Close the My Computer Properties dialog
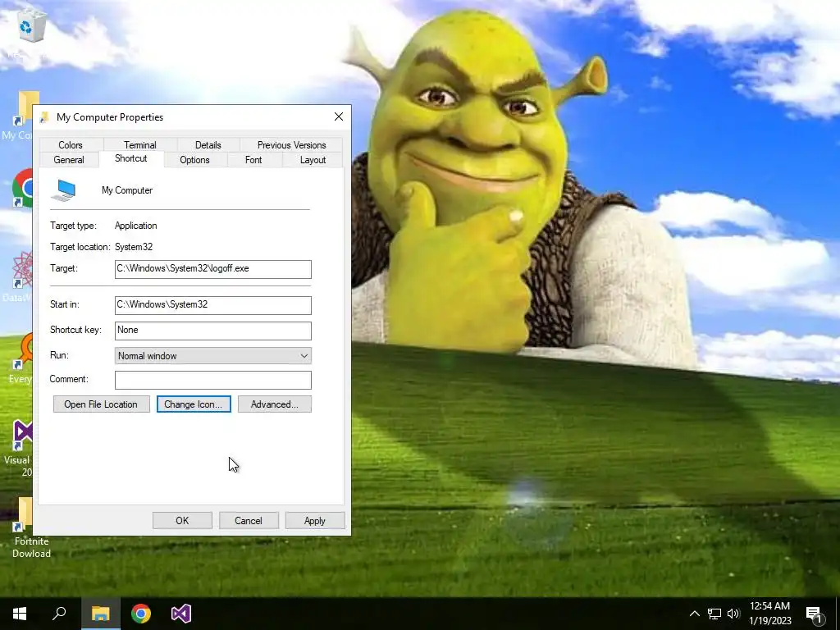The height and width of the screenshot is (630, 840). pyautogui.click(x=339, y=116)
